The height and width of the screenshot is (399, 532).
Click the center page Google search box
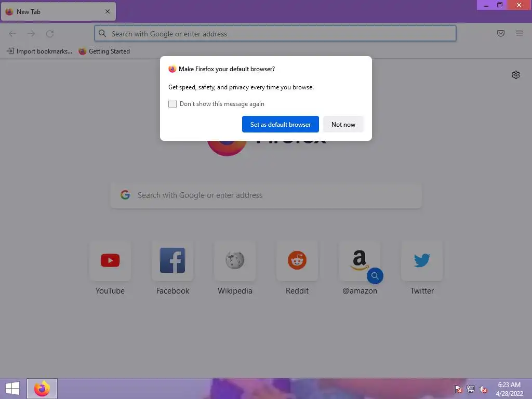266,195
